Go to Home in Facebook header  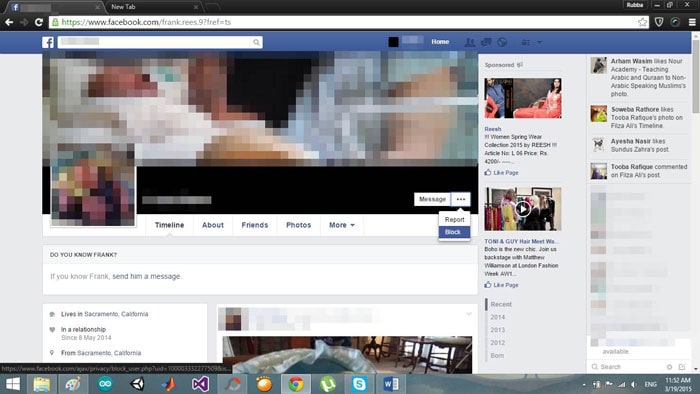pos(440,41)
